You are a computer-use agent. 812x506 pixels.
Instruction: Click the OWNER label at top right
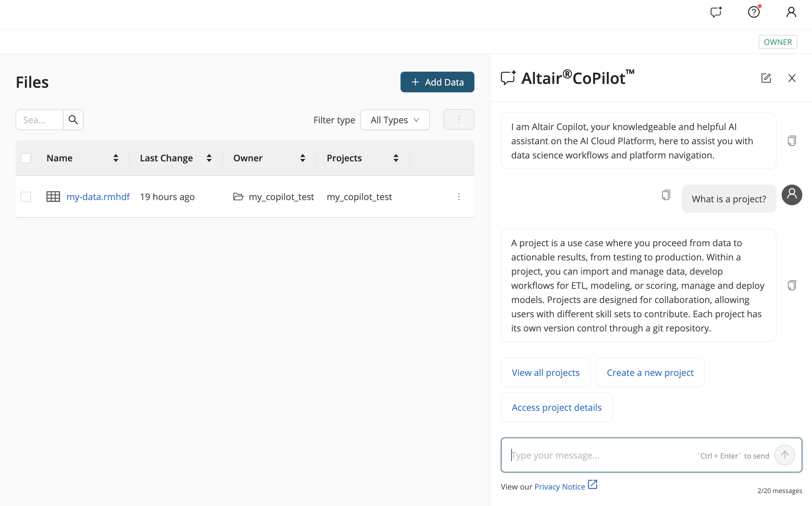(x=777, y=42)
